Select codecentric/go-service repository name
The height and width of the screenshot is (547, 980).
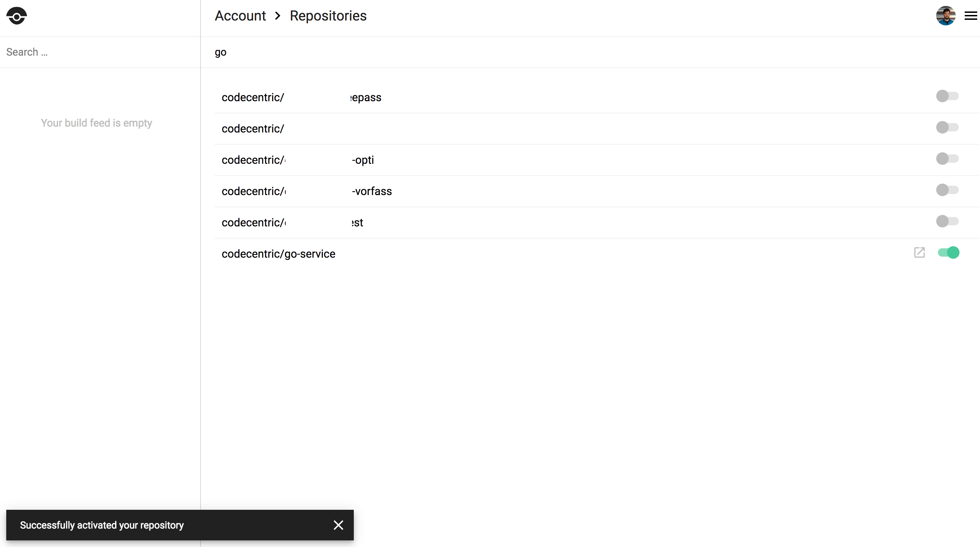(x=278, y=254)
